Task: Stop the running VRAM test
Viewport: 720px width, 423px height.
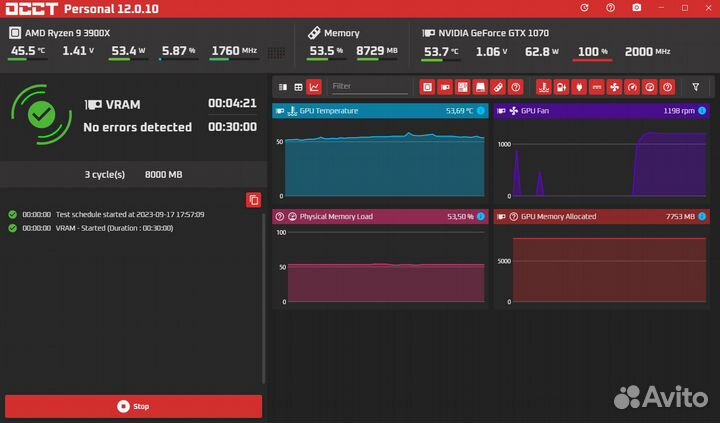Action: coord(134,406)
